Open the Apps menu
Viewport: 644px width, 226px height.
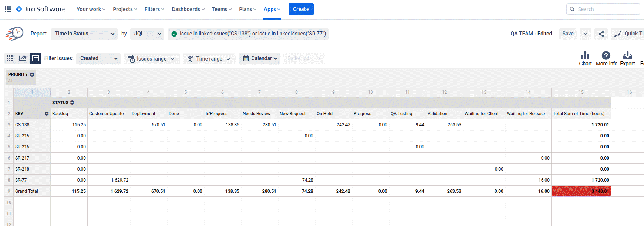tap(272, 9)
